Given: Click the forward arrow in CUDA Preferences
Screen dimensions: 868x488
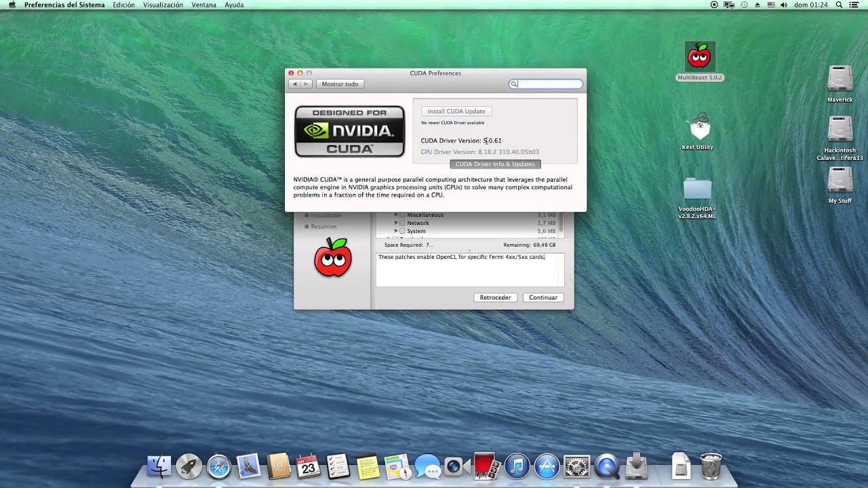Looking at the screenshot, I should [307, 84].
